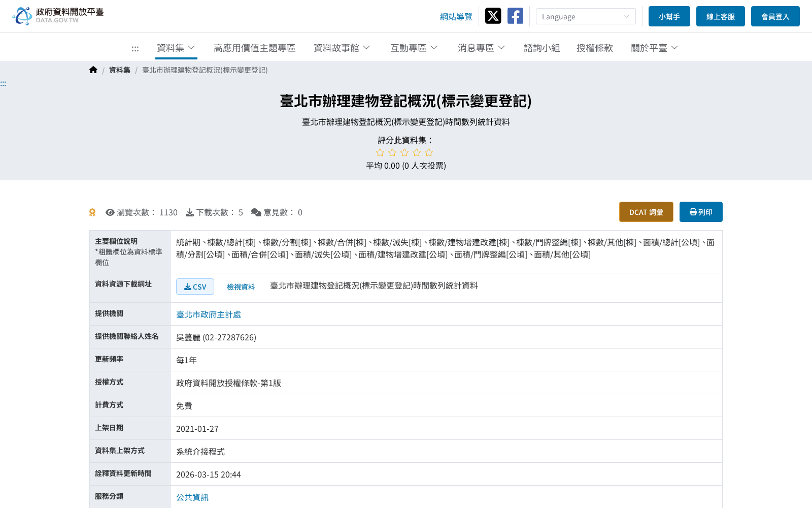Click the contact 吳蔓麗 (02-27287626)
This screenshot has width=812, height=508.
pos(216,337)
